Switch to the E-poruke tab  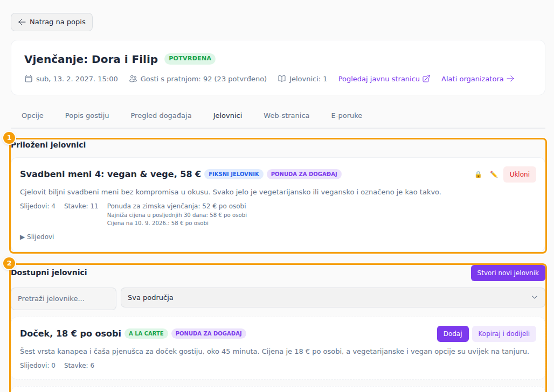pos(347,115)
